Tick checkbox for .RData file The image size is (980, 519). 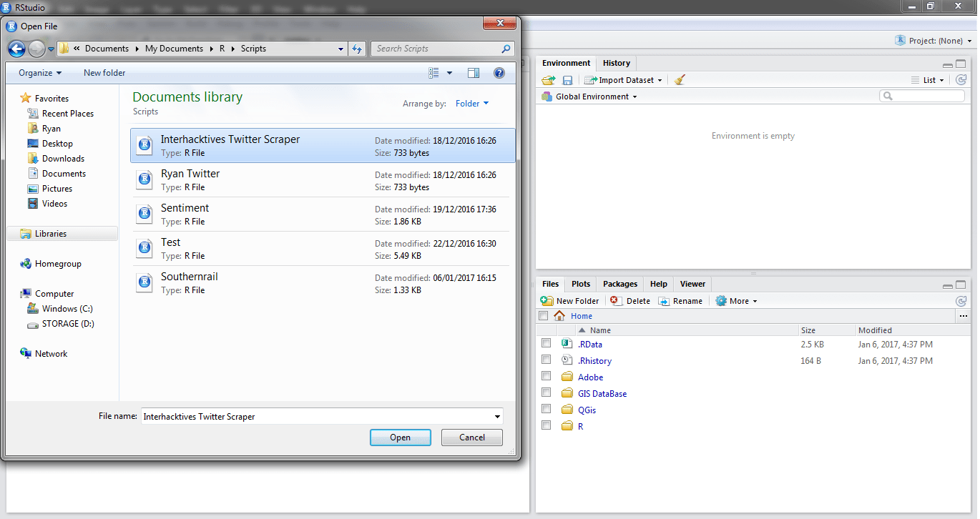click(547, 344)
